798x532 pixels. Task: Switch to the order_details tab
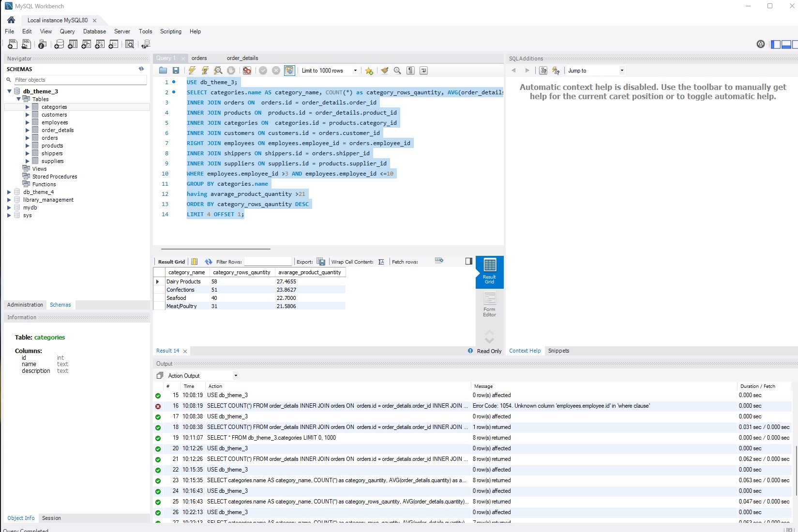click(242, 58)
